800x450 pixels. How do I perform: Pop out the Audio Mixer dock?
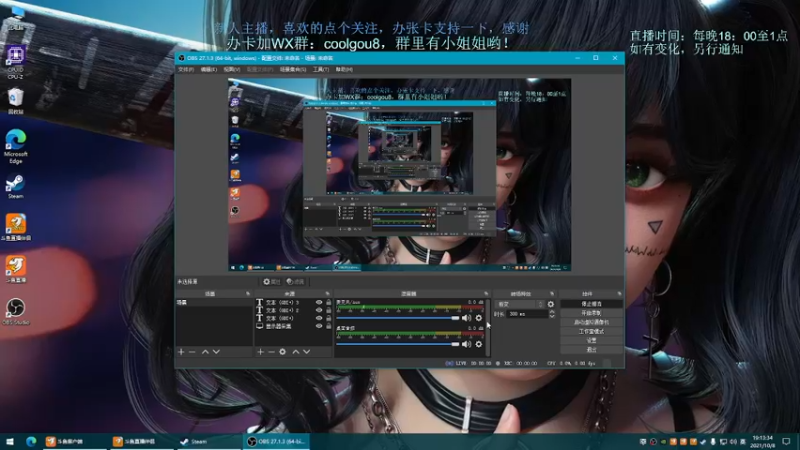click(486, 294)
